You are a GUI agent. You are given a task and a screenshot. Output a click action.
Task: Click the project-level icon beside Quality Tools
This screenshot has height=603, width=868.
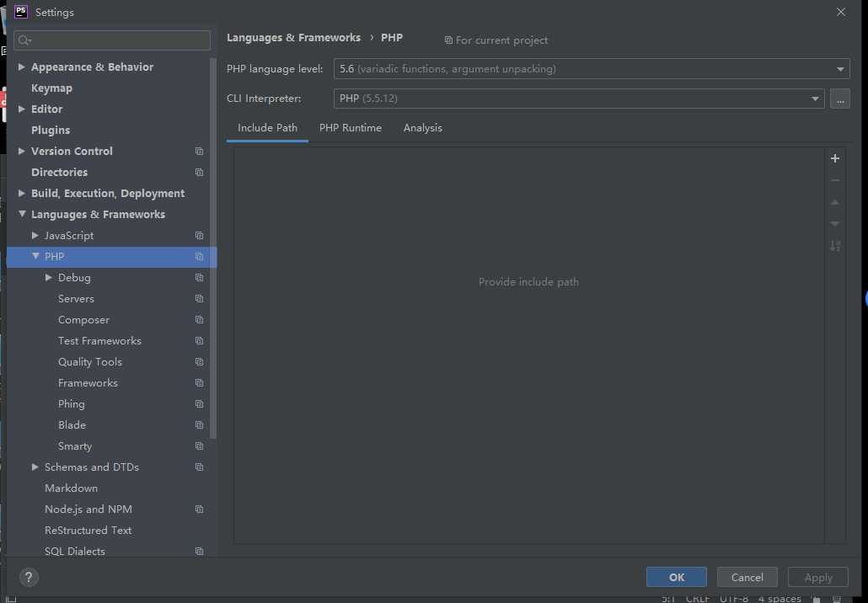pos(199,362)
